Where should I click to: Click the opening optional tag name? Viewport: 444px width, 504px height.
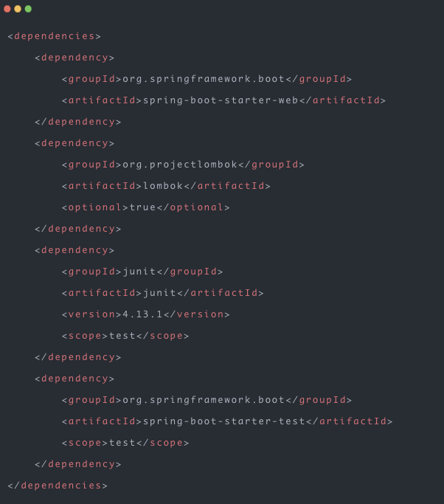tap(95, 207)
